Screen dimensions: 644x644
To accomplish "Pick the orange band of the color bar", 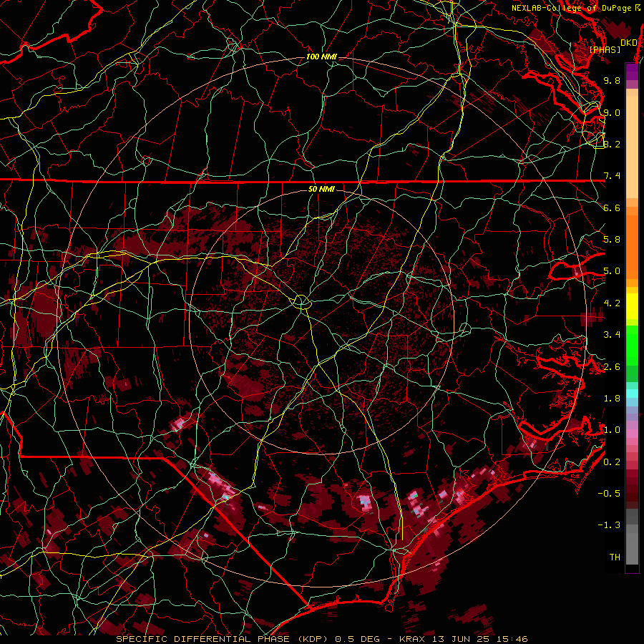I will coord(632,246).
